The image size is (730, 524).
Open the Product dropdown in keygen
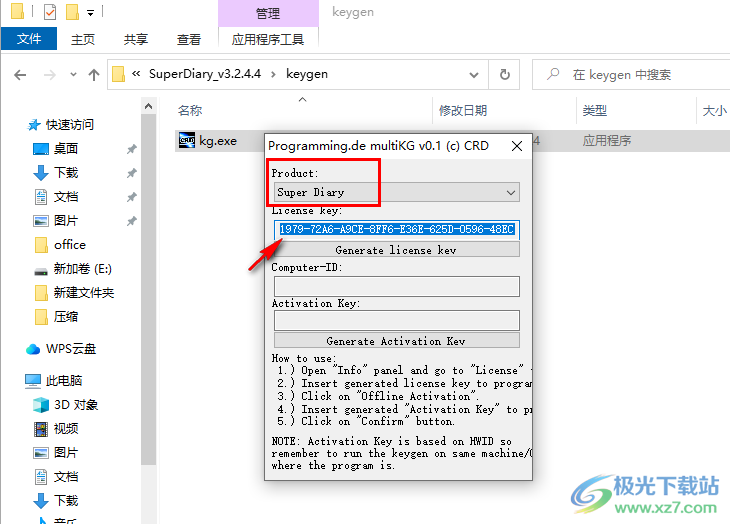pyautogui.click(x=397, y=192)
